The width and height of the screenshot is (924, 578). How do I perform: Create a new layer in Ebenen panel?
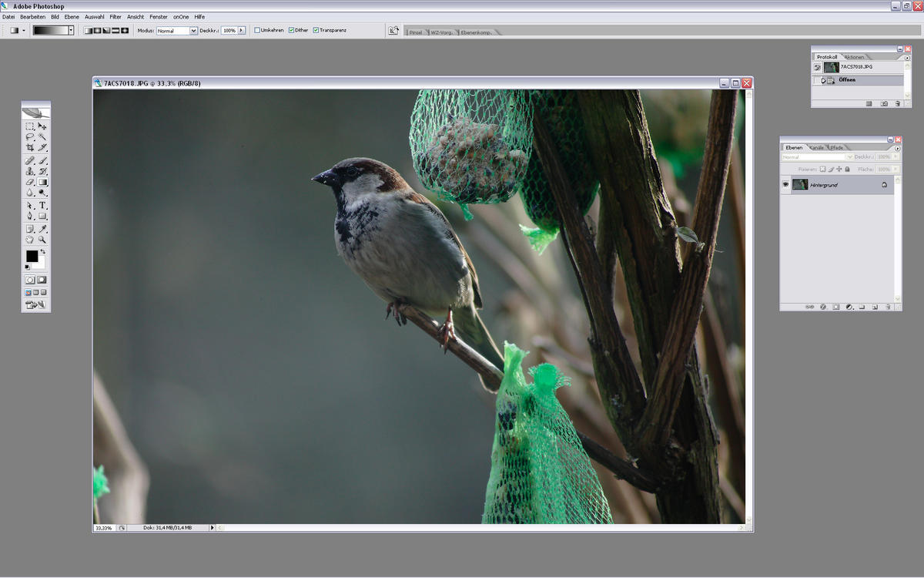click(875, 307)
